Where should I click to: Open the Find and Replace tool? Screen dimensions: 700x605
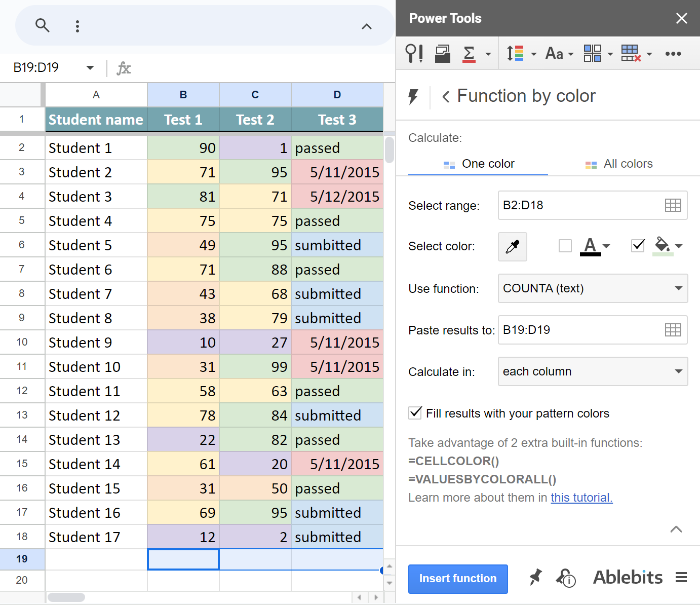click(414, 53)
